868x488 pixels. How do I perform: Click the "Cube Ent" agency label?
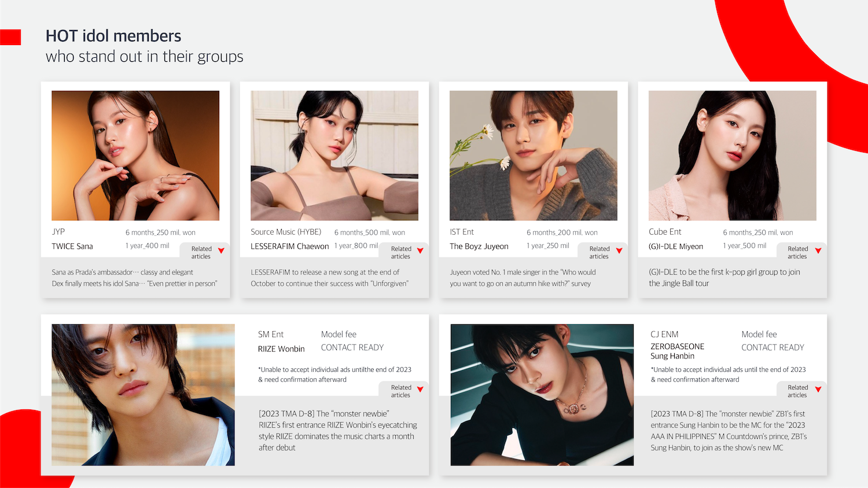click(665, 232)
